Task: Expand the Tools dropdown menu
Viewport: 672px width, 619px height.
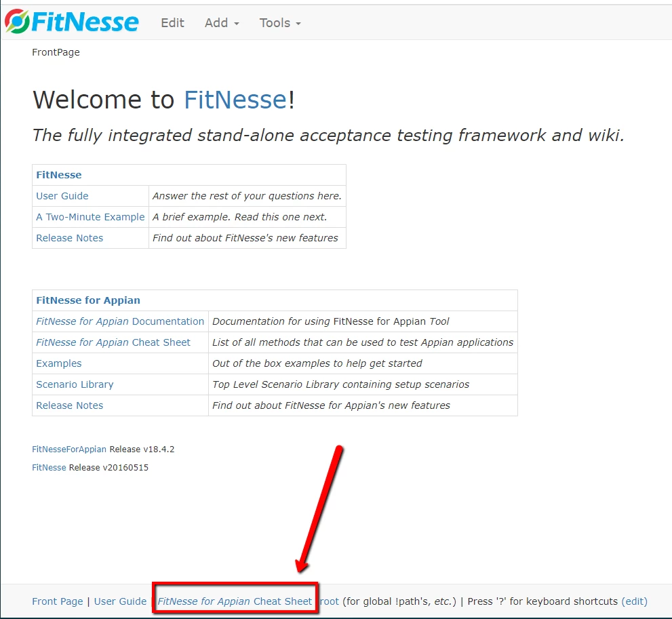Action: pos(280,22)
